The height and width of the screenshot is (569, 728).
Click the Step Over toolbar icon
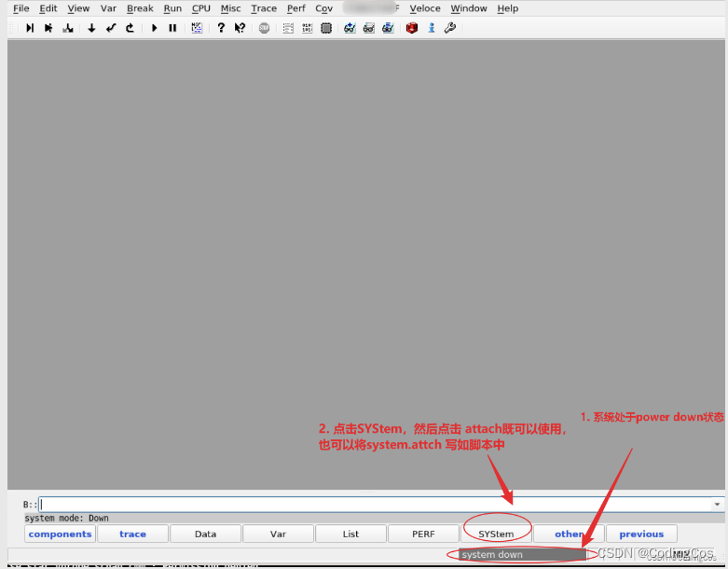coord(48,28)
